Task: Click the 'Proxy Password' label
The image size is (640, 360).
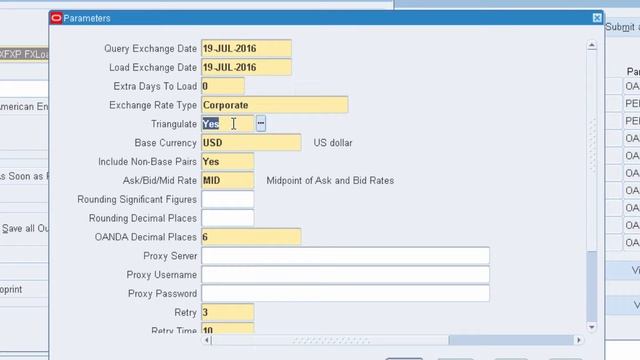Action: tap(162, 293)
